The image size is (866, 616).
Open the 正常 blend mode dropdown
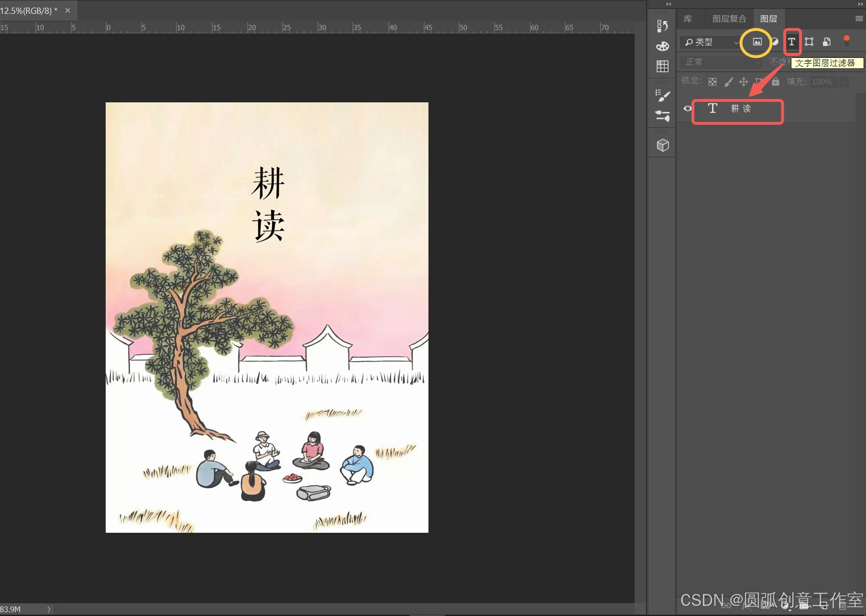tap(721, 62)
